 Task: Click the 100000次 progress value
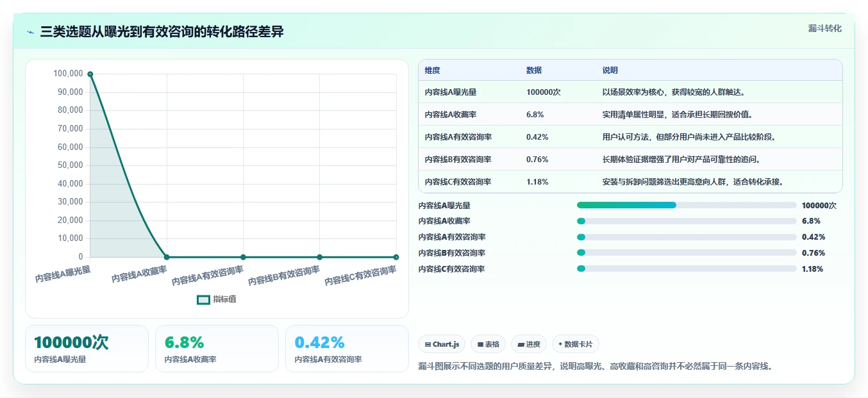(x=819, y=206)
